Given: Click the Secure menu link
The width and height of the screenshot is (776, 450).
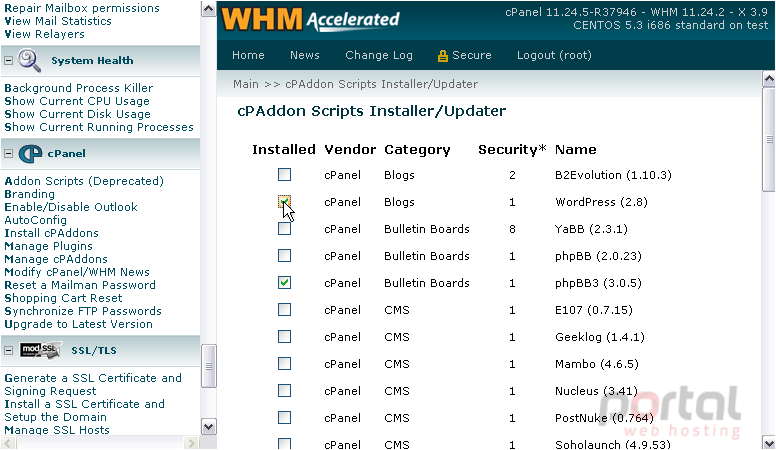Looking at the screenshot, I should pos(472,55).
